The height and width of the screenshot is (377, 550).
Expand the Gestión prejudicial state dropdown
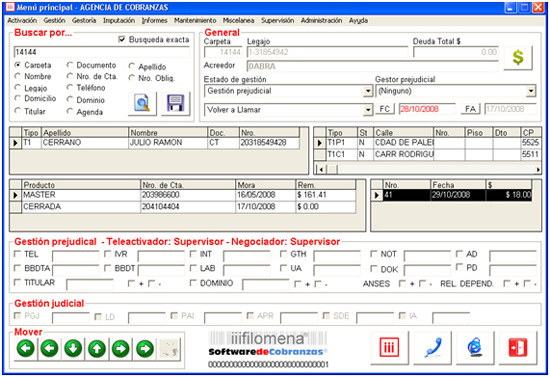pyautogui.click(x=368, y=91)
